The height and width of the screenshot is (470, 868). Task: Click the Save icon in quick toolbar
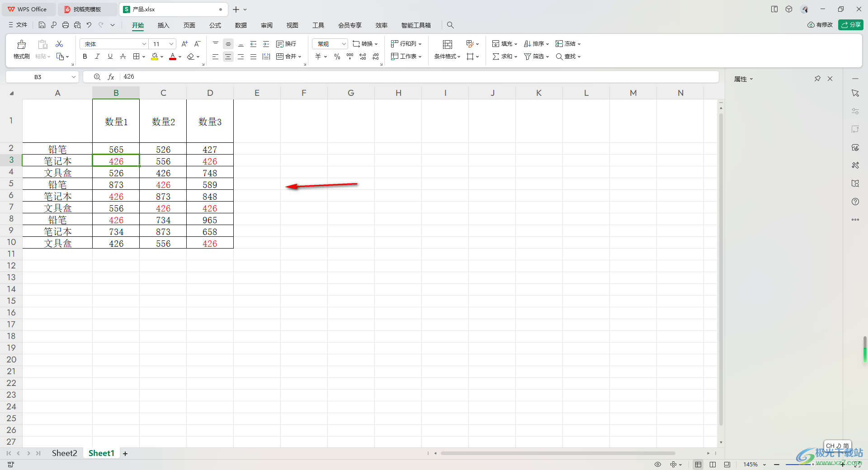42,25
